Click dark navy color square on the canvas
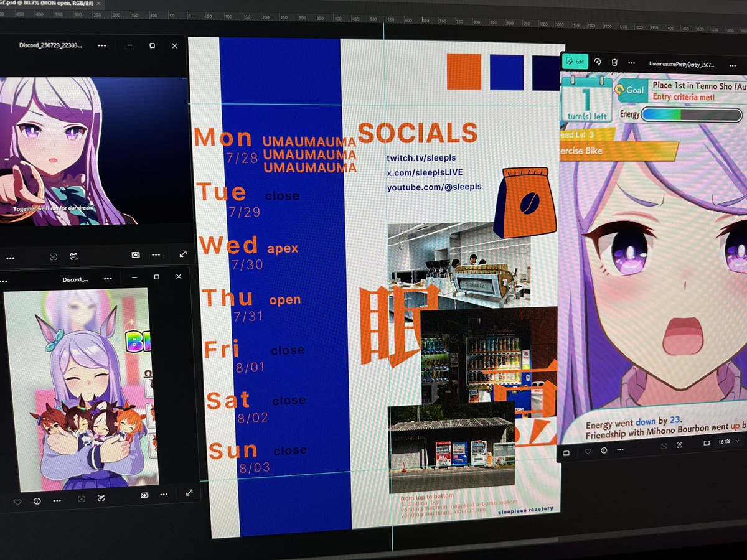Image resolution: width=747 pixels, height=560 pixels. click(x=547, y=73)
